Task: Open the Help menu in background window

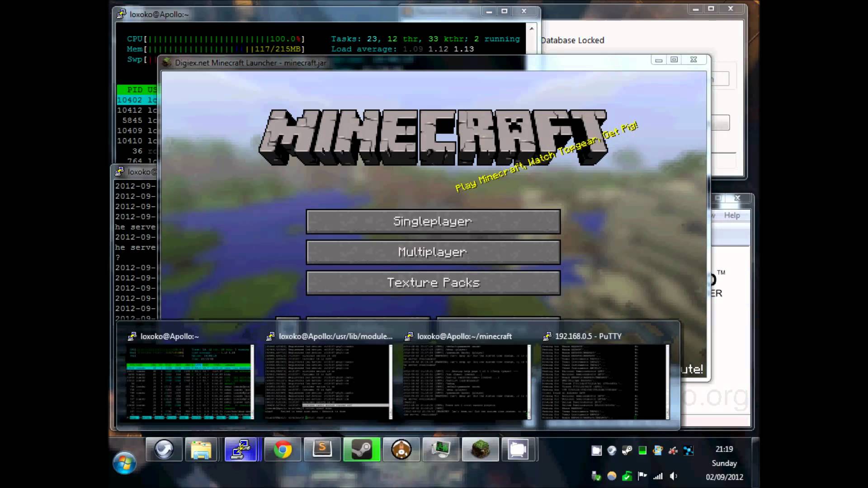Action: tap(732, 216)
